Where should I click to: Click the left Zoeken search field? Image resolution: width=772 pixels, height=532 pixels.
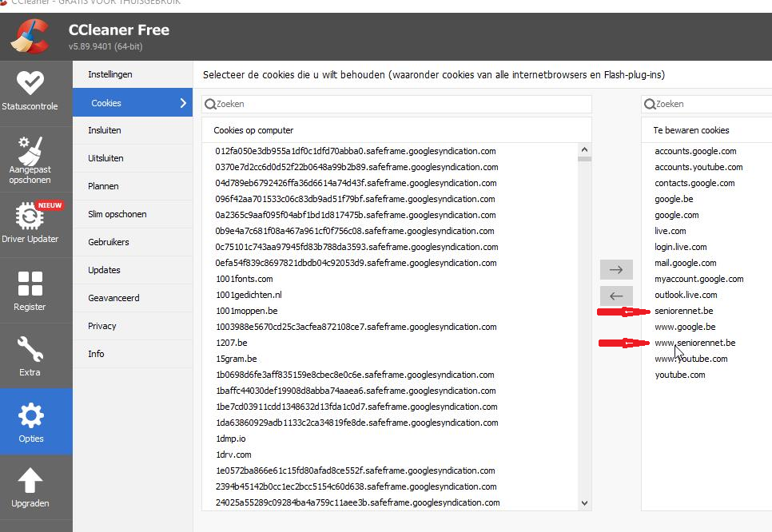pyautogui.click(x=397, y=104)
